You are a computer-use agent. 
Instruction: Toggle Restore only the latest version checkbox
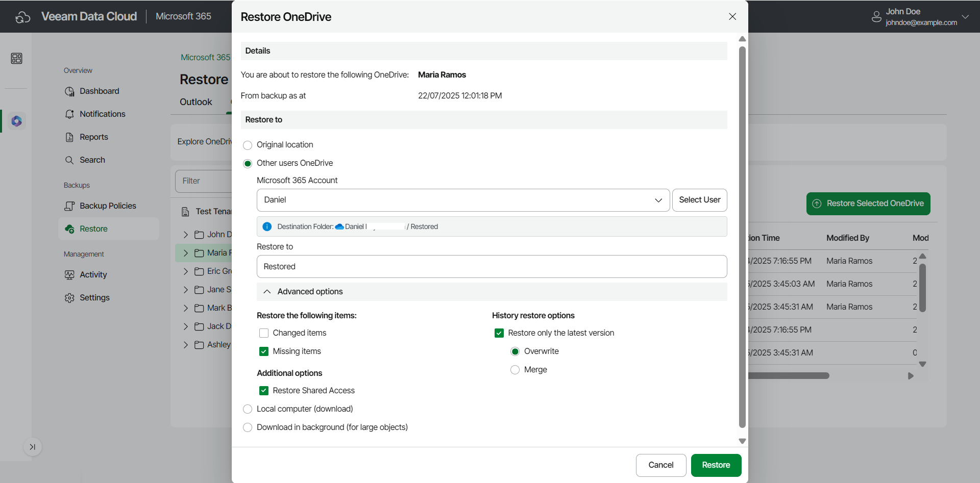pos(499,333)
